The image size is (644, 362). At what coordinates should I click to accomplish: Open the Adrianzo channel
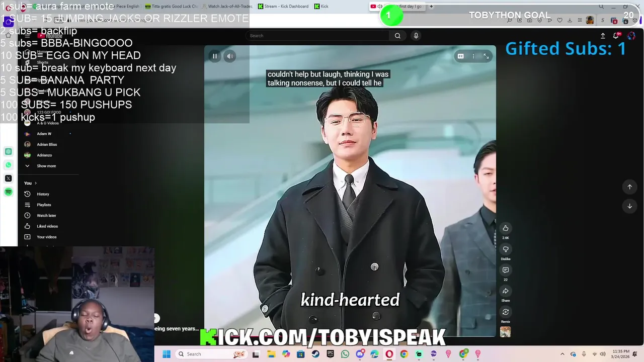click(44, 155)
